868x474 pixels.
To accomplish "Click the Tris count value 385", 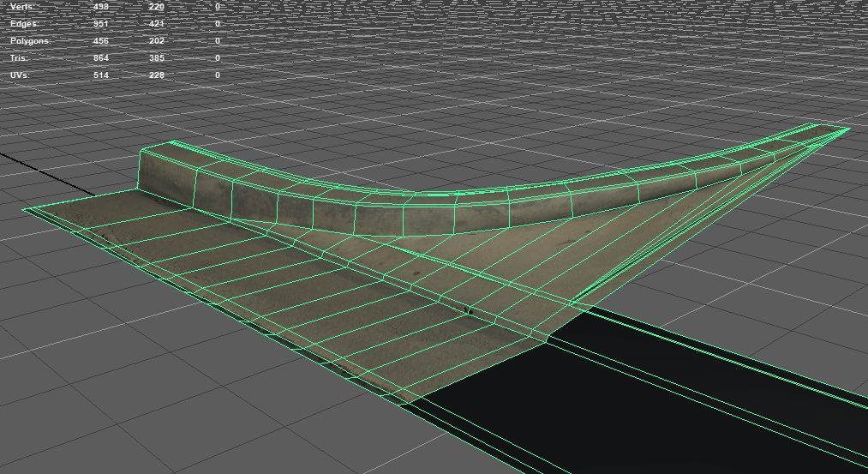I will [157, 58].
